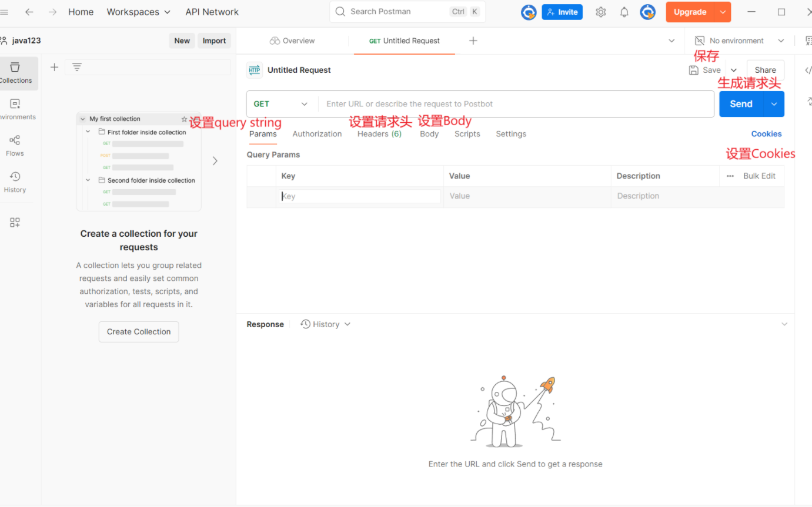The width and height of the screenshot is (812, 507).
Task: Click the Upgrade button
Action: (690, 12)
